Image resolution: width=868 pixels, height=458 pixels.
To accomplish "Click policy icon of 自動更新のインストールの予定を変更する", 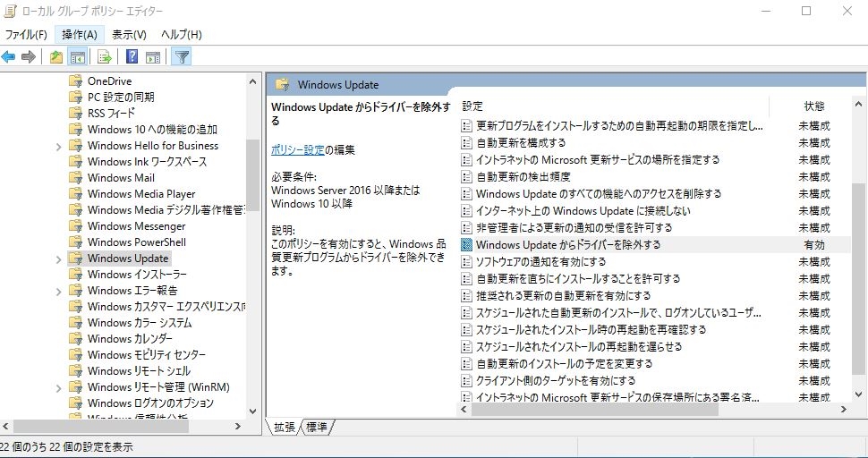I will [466, 363].
